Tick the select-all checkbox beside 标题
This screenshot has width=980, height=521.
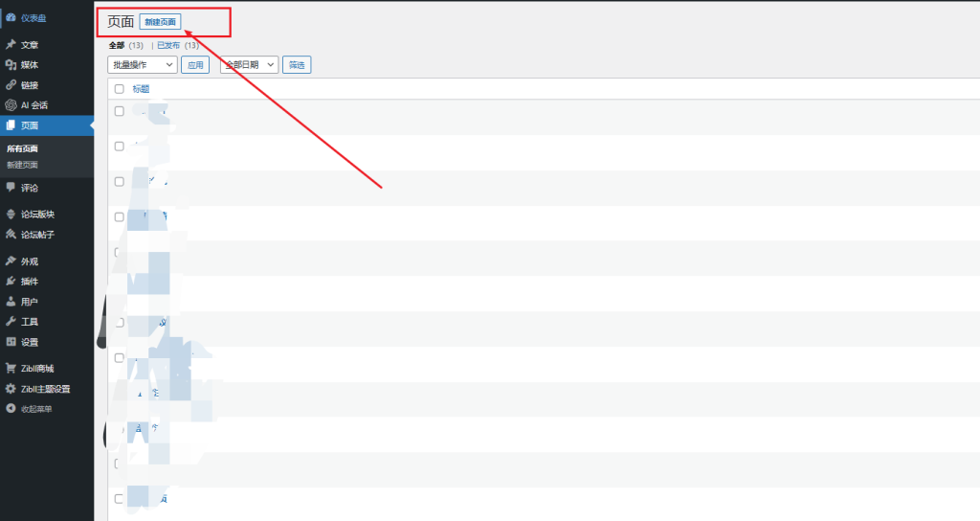(x=120, y=89)
